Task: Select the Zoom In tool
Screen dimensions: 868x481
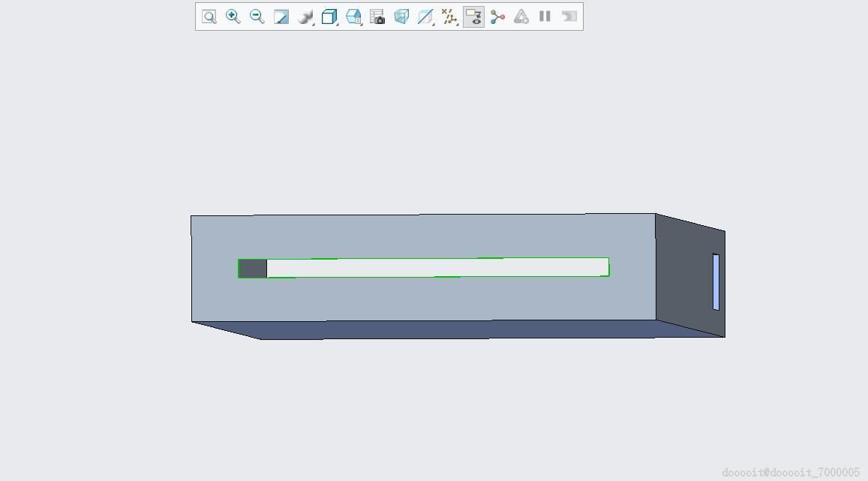Action: pos(233,17)
